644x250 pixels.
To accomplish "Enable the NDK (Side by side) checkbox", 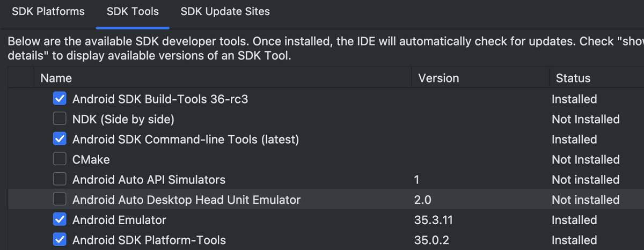I will [60, 119].
